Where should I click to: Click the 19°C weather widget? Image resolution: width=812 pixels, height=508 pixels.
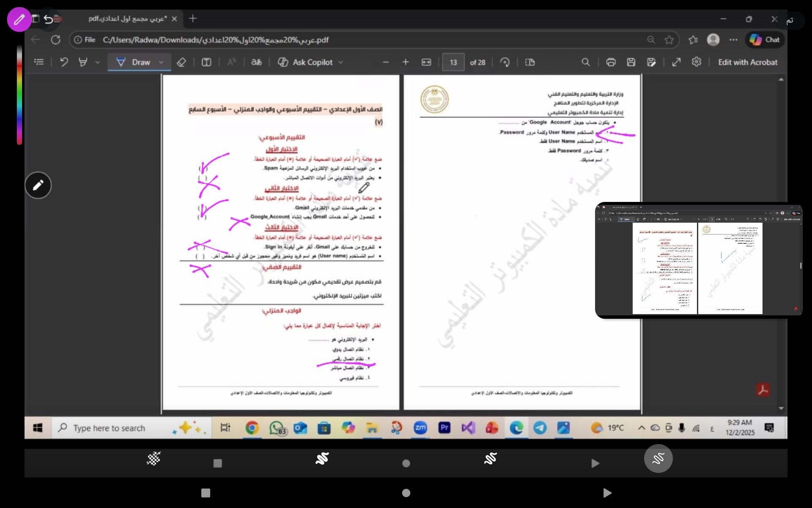coord(607,428)
